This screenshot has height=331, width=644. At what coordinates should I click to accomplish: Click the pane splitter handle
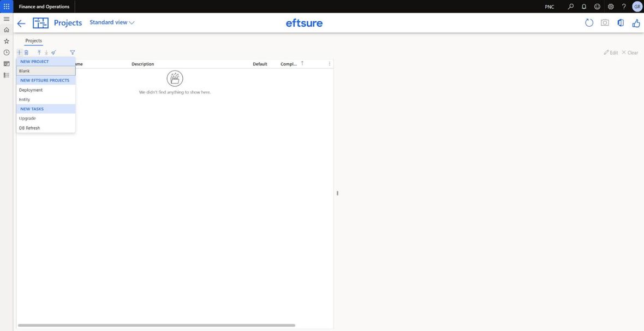[x=337, y=193]
